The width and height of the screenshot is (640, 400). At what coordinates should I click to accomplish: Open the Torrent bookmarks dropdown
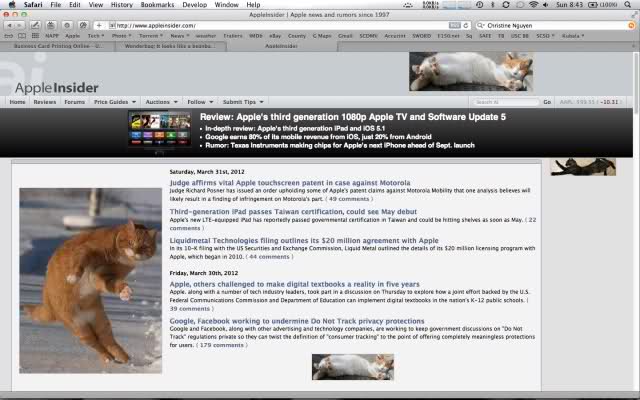[151, 36]
